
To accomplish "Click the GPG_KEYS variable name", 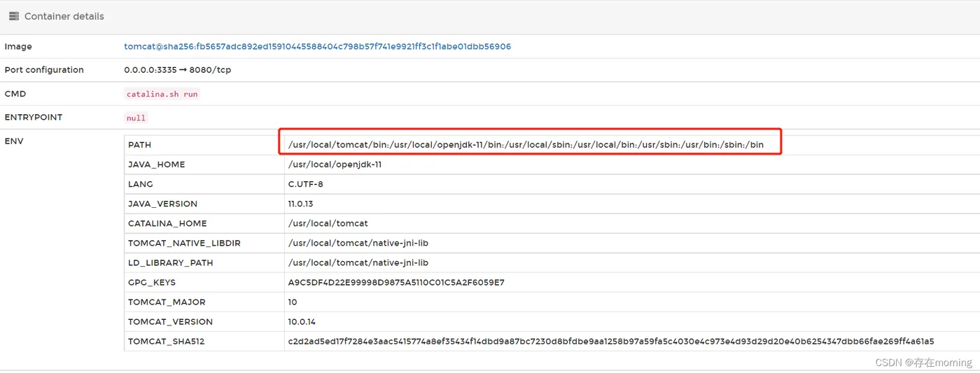I will tap(152, 282).
